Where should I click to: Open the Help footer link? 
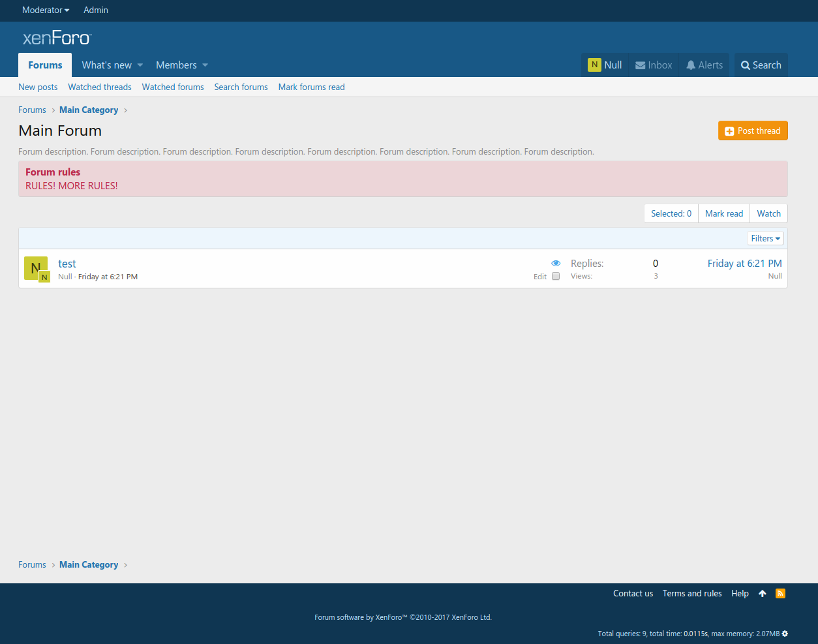pyautogui.click(x=740, y=593)
